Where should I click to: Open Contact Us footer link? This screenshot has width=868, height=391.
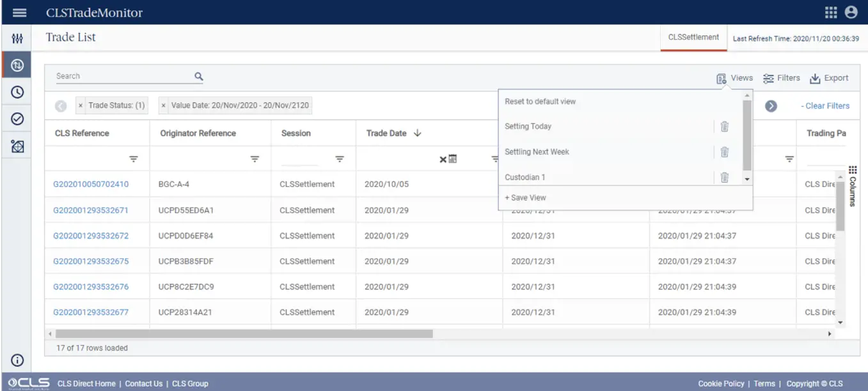(144, 384)
